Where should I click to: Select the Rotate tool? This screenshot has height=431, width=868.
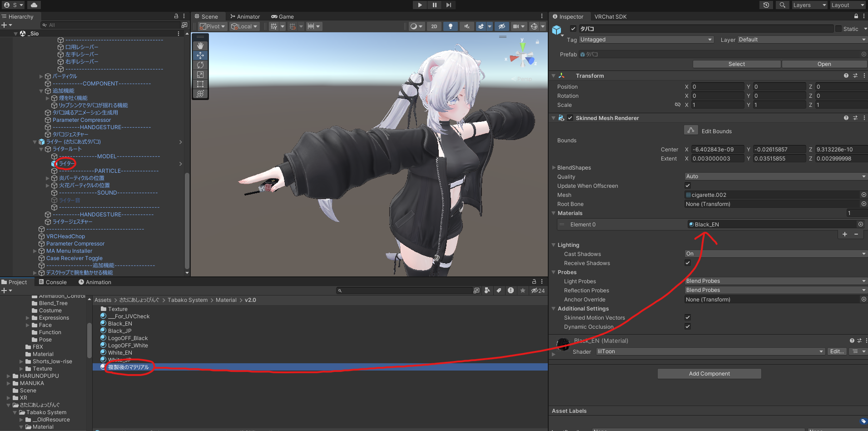click(200, 65)
